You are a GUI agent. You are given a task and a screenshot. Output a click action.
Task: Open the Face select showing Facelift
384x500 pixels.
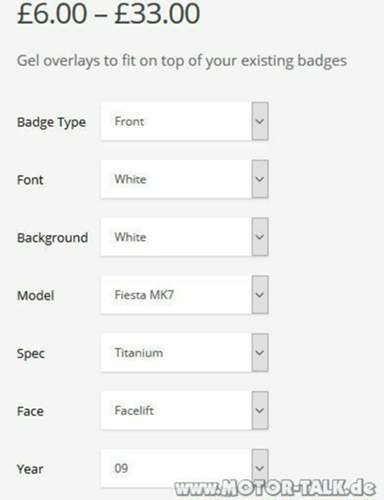coord(184,410)
